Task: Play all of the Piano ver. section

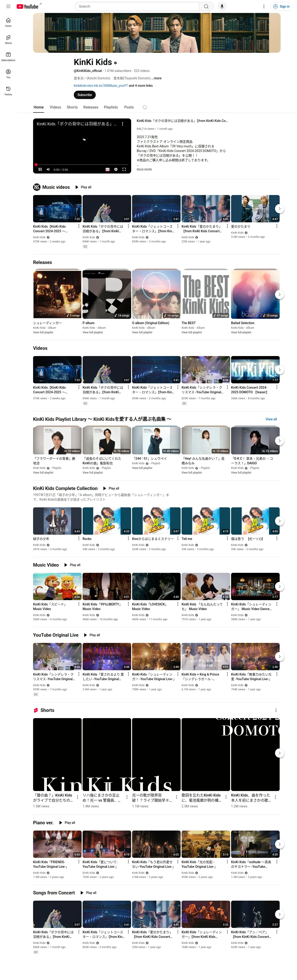Action: (67, 822)
